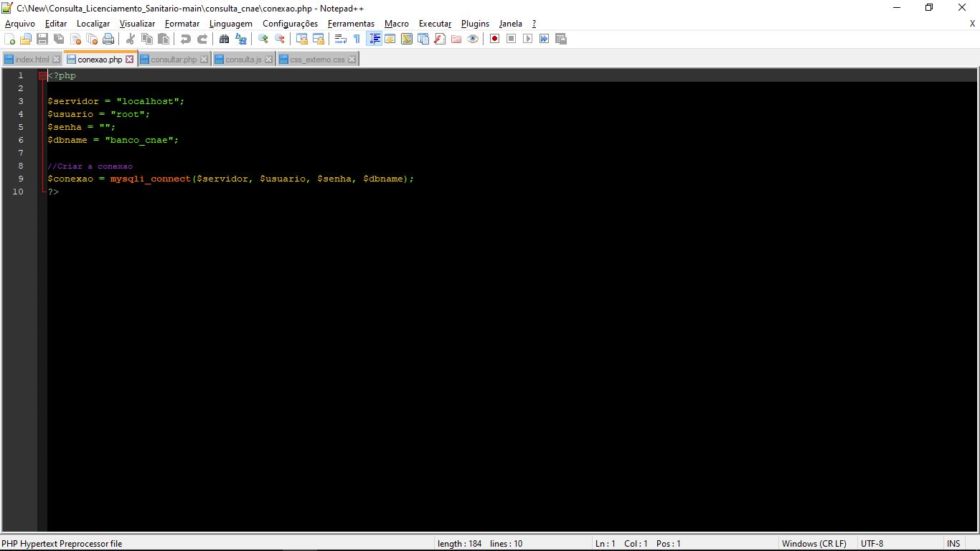980x551 pixels.
Task: Toggle synchronized horizontal scrolling
Action: (x=318, y=39)
